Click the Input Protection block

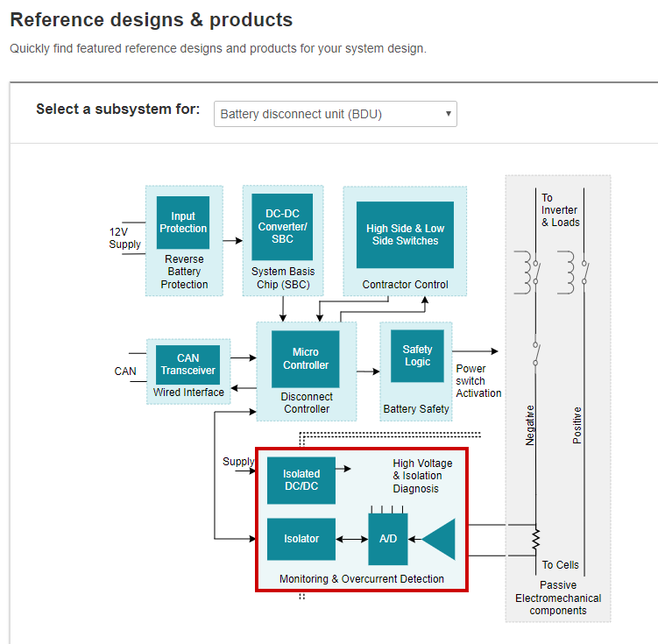click(x=183, y=223)
